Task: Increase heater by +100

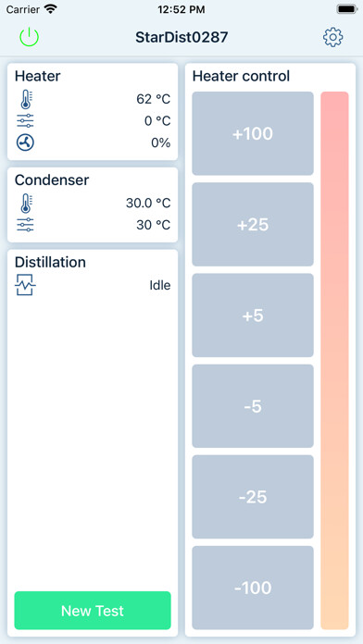Action: tap(253, 133)
